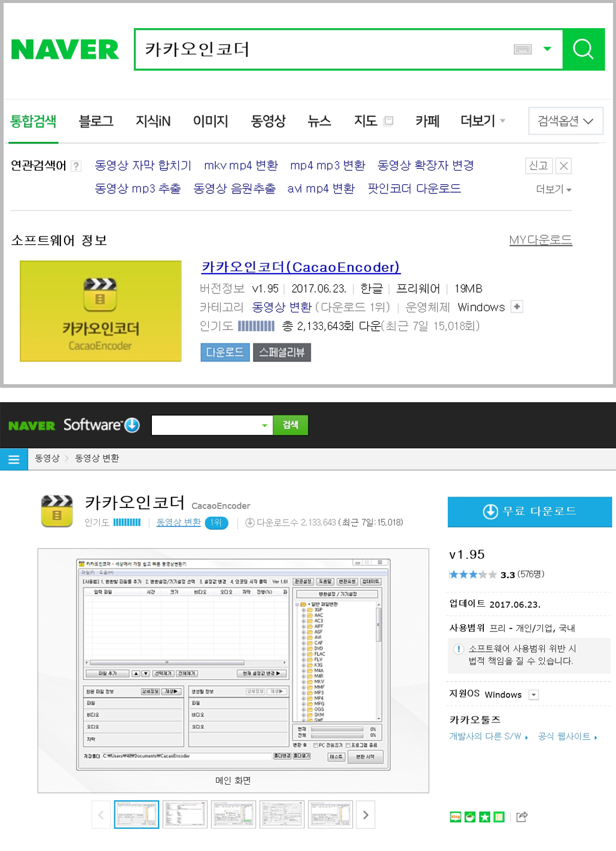This screenshot has height=851, width=616.
Task: Show next screenshots with right arrow
Action: click(x=365, y=815)
